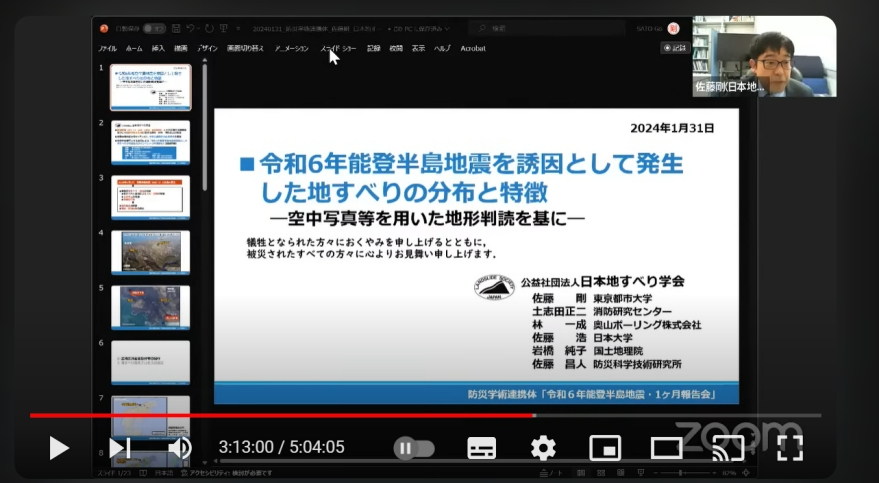879x483 pixels.
Task: Open the 表示 ribbon tab
Action: click(419, 49)
